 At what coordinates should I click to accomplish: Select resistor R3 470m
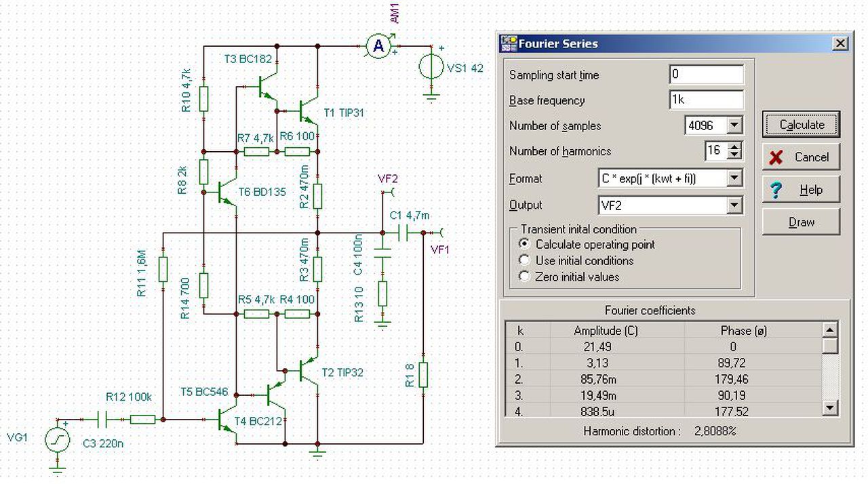317,269
